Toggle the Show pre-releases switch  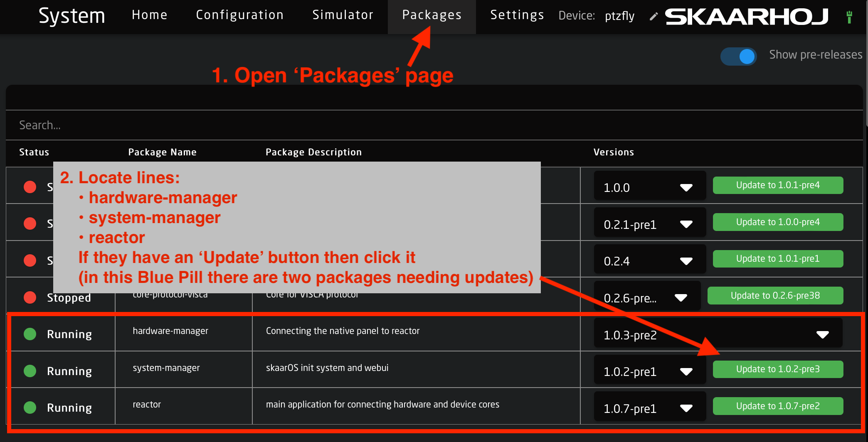point(739,56)
